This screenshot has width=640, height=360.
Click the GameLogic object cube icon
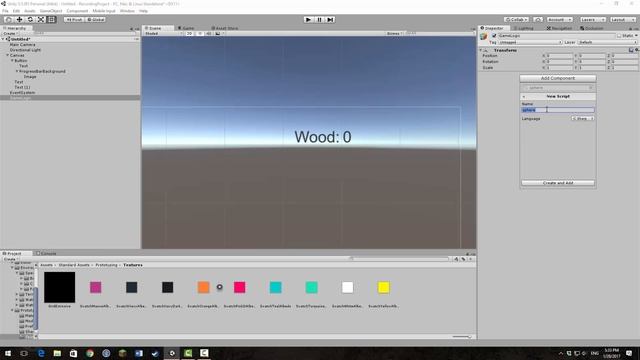(484, 37)
